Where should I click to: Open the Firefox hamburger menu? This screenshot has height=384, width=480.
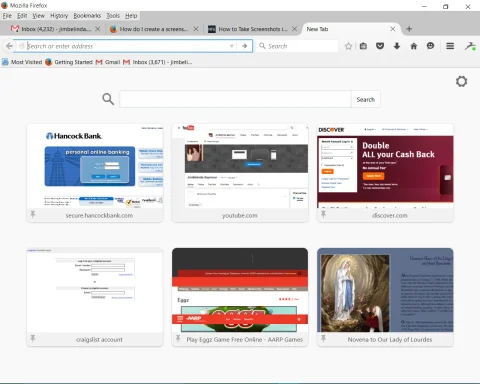pyautogui.click(x=450, y=46)
